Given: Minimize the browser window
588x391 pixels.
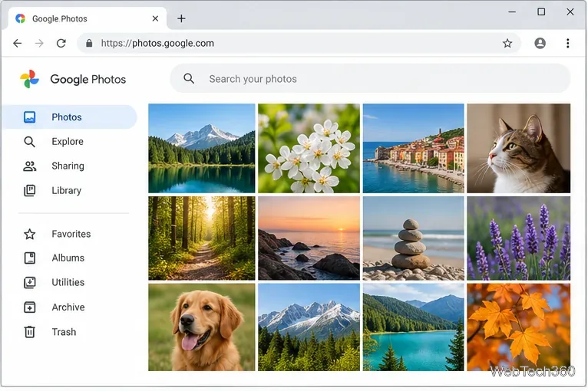Looking at the screenshot, I should [x=512, y=12].
